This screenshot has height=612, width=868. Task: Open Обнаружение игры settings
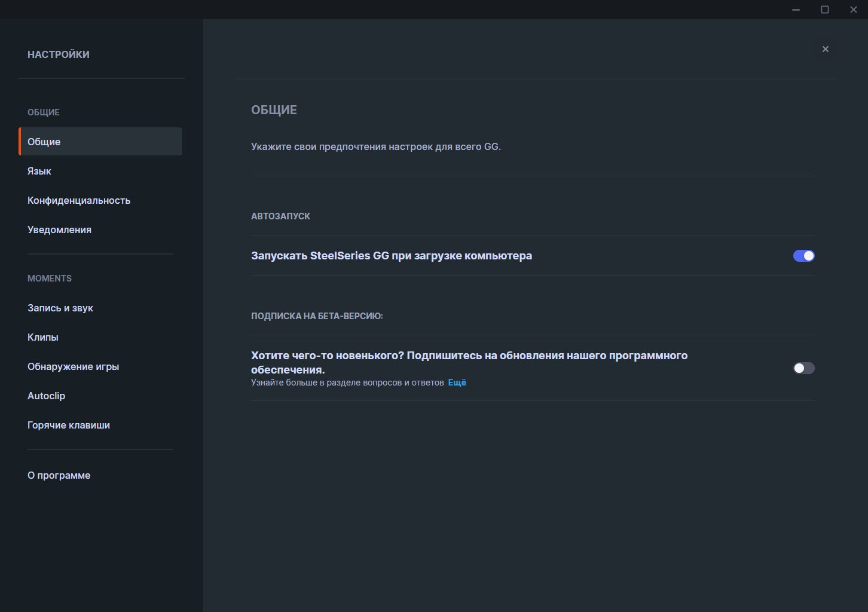point(73,366)
